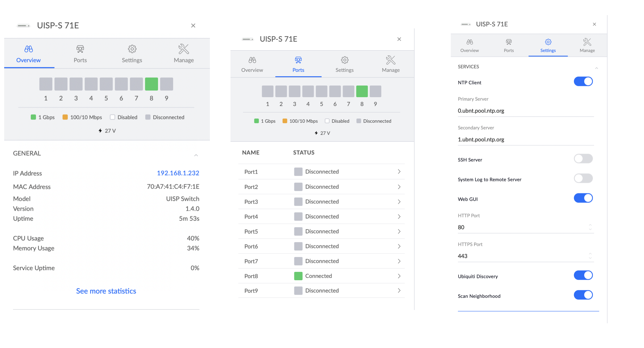This screenshot has height=348, width=644.
Task: Click green port 8 square in left overview
Action: point(151,84)
